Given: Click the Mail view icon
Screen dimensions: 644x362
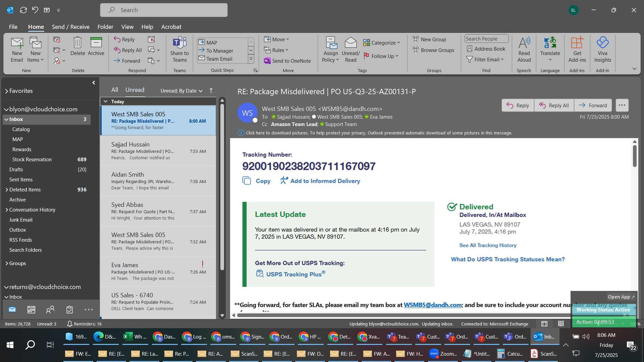Looking at the screenshot, I should (x=12, y=309).
